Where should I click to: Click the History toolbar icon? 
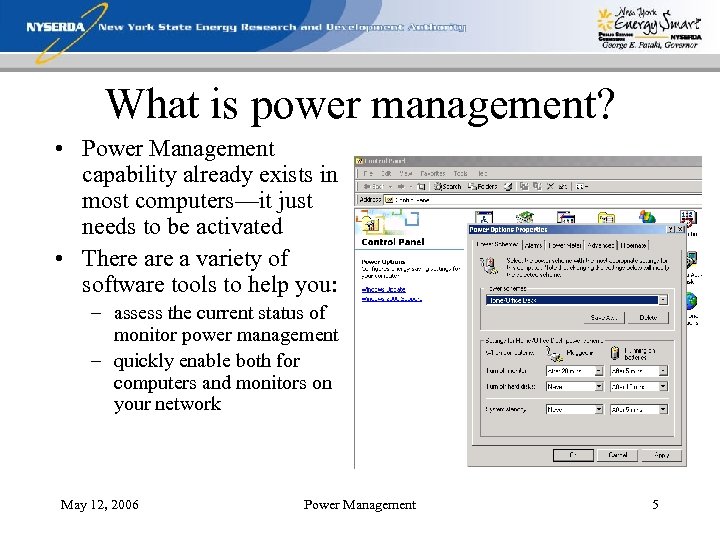[508, 186]
